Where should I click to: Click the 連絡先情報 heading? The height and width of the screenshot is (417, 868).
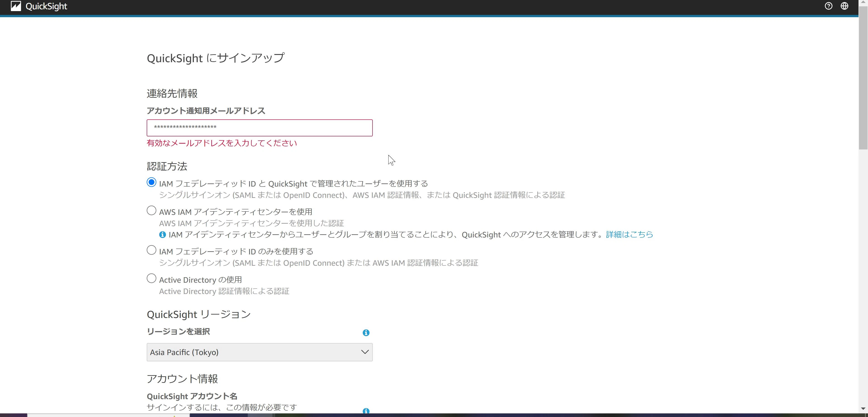pyautogui.click(x=172, y=93)
